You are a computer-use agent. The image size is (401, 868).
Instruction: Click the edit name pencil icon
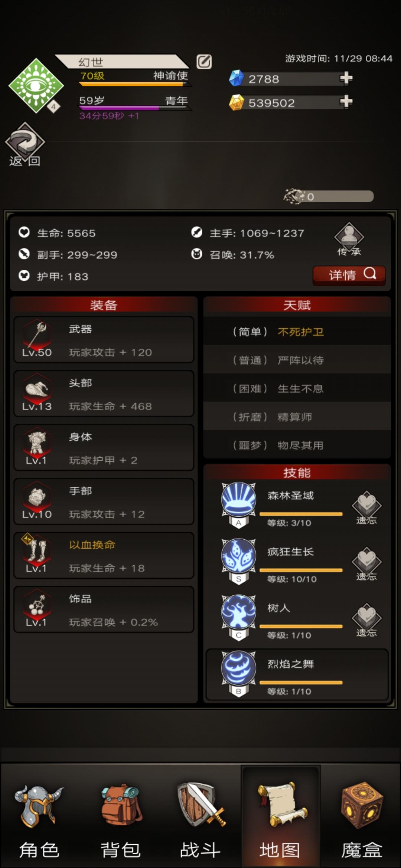pyautogui.click(x=204, y=62)
